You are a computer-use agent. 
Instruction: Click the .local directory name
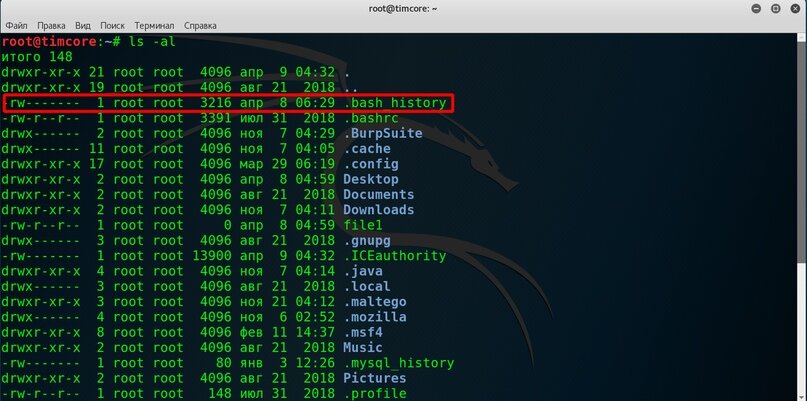(367, 287)
